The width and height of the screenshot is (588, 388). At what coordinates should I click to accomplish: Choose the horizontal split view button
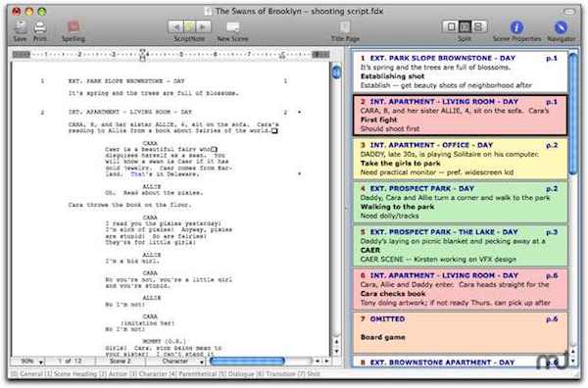[478, 26]
